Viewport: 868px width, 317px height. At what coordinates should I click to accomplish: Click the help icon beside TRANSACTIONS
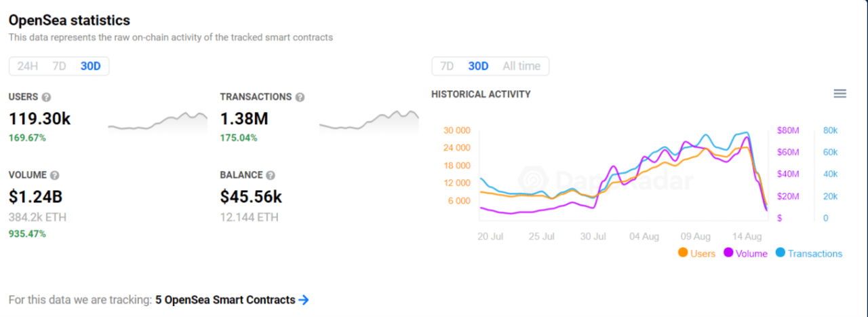(x=300, y=97)
